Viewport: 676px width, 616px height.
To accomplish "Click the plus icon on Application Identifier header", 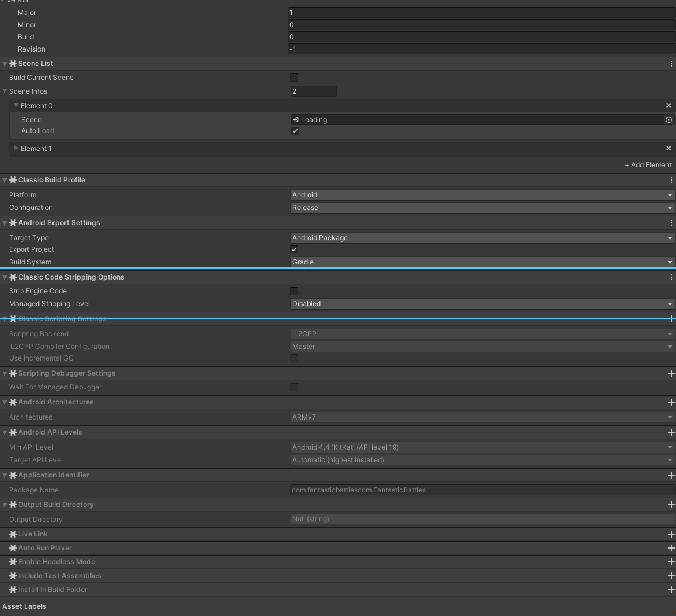I will point(672,475).
